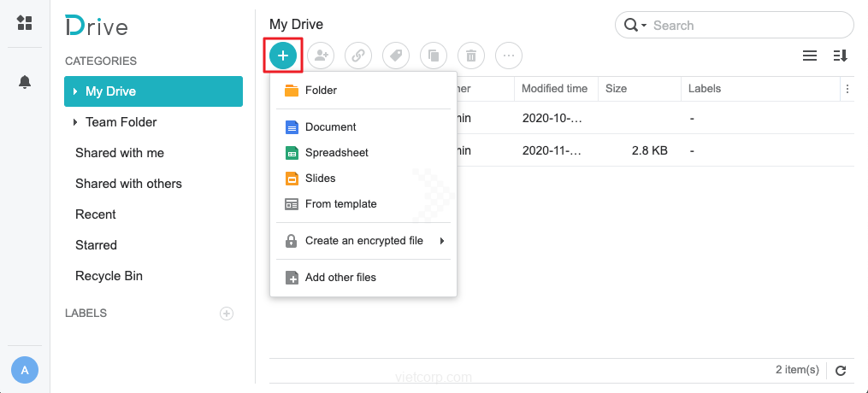This screenshot has width=868, height=393.
Task: Click the Label tag icon in toolbar
Action: point(396,56)
